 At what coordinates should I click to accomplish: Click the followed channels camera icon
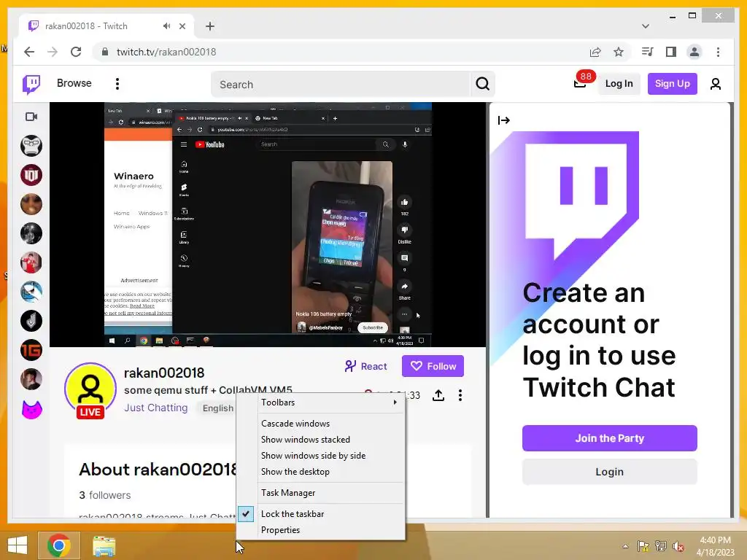pos(31,117)
